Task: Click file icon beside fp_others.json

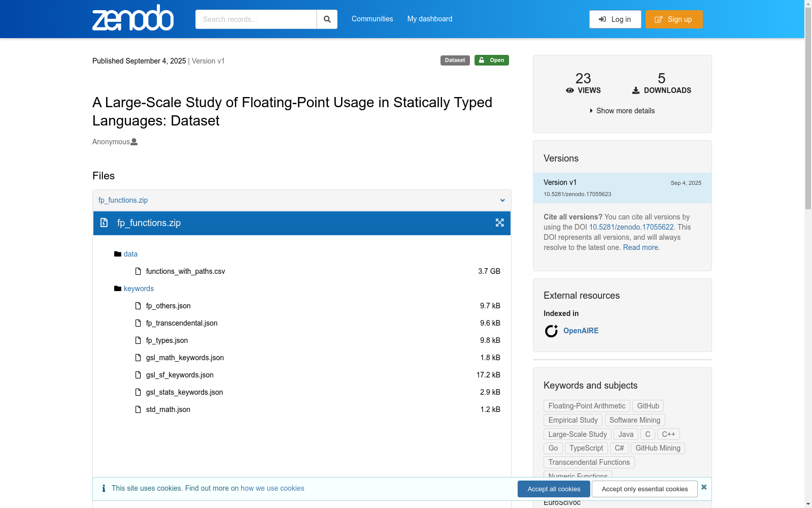Action: [x=138, y=306]
